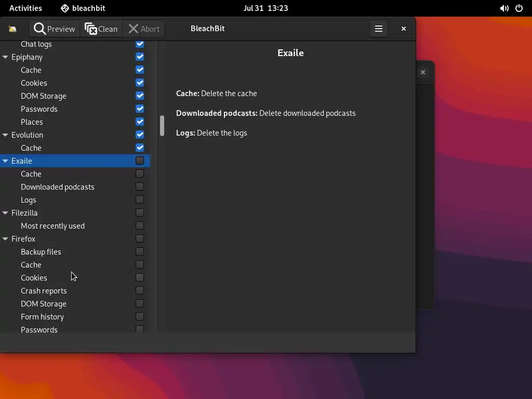This screenshot has width=532, height=399.
Task: Select Cache under Epiphany
Action: pyautogui.click(x=75, y=70)
